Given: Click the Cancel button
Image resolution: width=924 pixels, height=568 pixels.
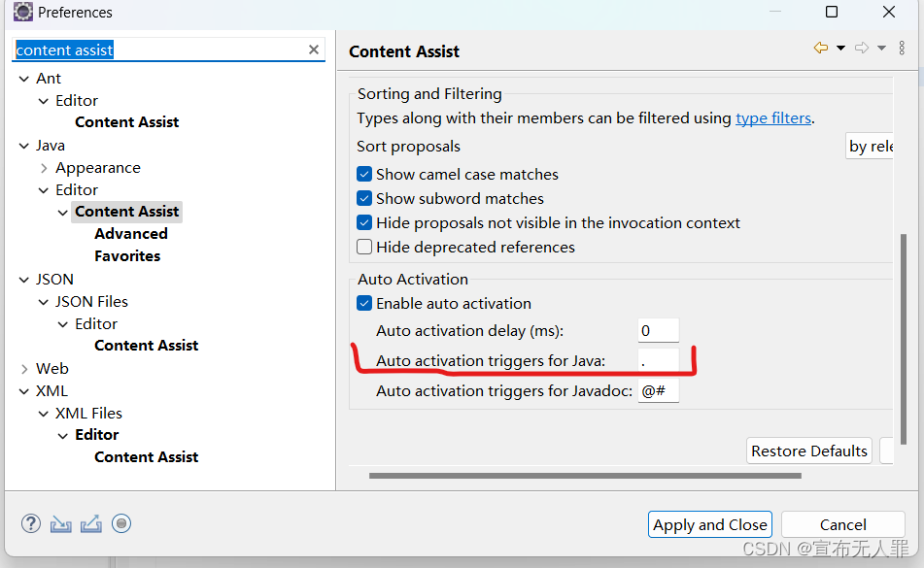Looking at the screenshot, I should [x=843, y=524].
